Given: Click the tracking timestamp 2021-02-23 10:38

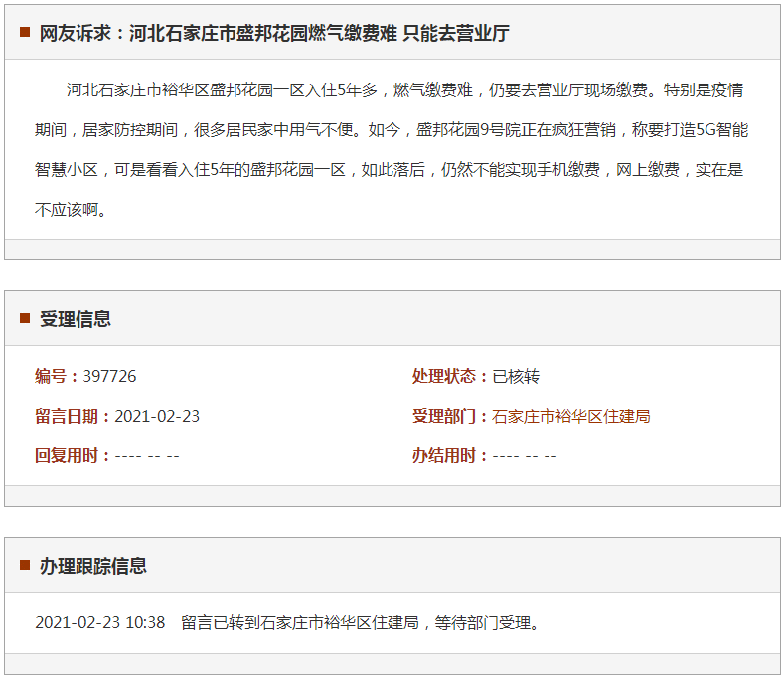Looking at the screenshot, I should point(100,623).
